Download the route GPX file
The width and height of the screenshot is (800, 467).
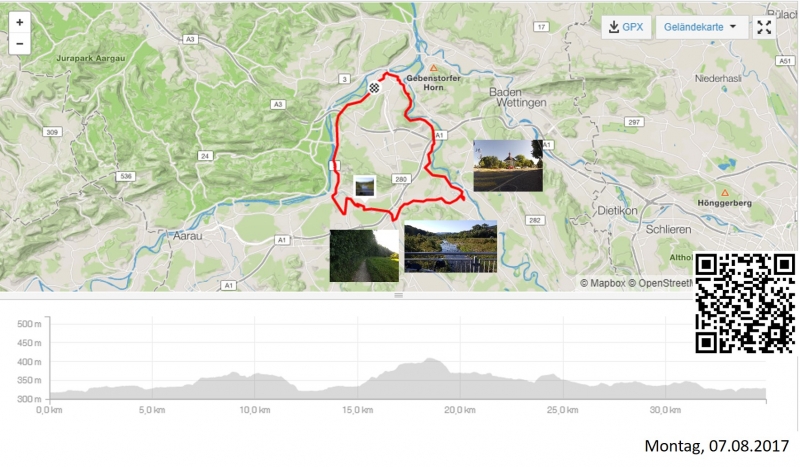click(x=626, y=27)
